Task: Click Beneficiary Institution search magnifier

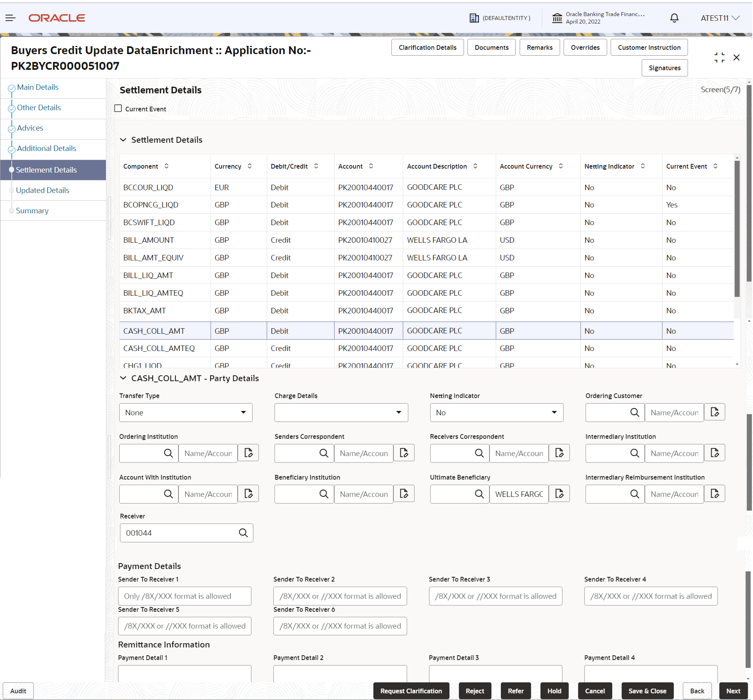Action: [x=324, y=494]
